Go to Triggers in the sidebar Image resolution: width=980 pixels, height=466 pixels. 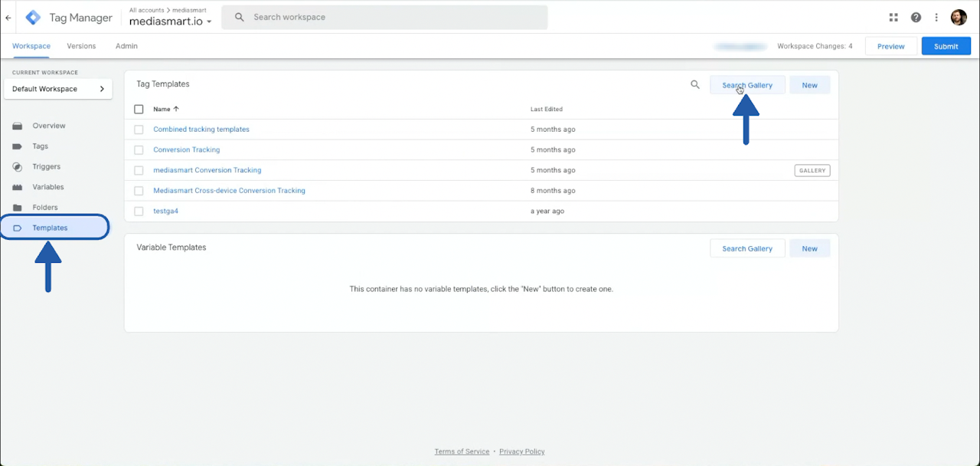[x=46, y=166]
